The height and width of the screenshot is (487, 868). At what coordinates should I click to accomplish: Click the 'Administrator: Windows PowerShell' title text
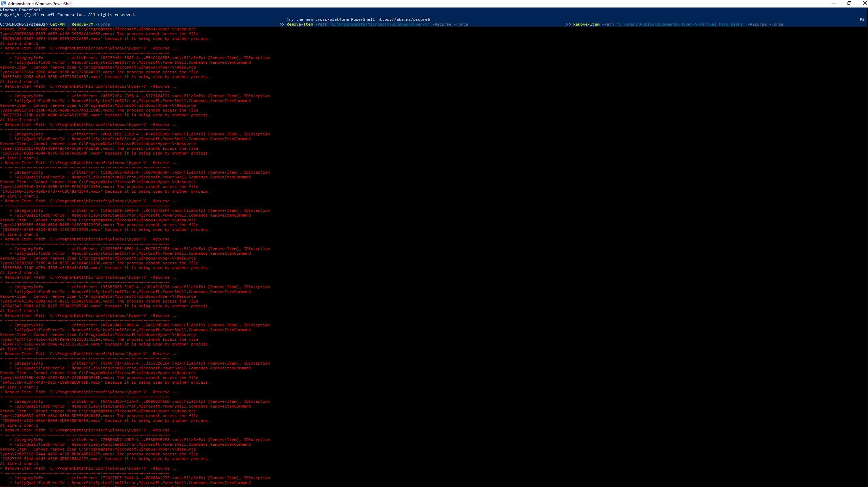pos(40,4)
